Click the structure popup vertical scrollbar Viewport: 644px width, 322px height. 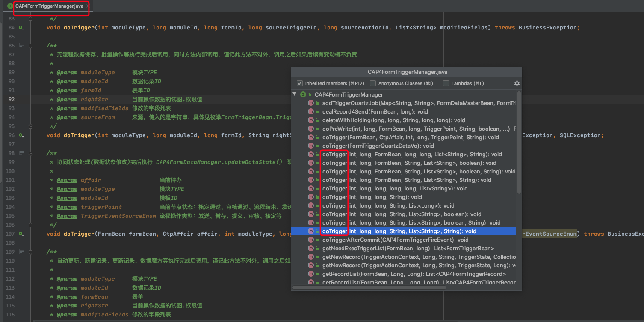coord(519,141)
